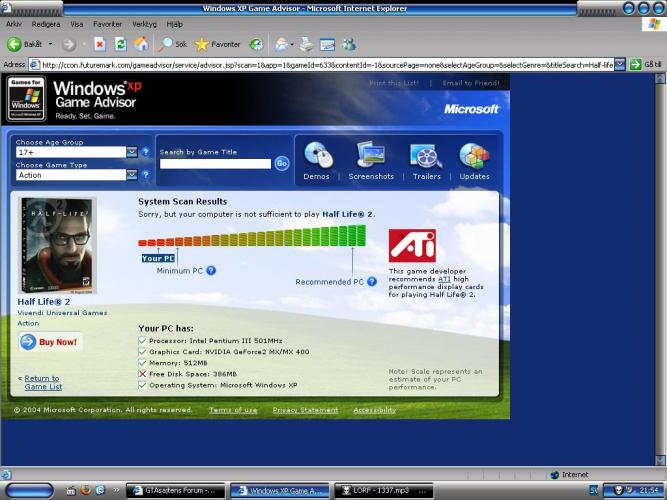This screenshot has height=500, width=667.
Task: Open the Trailers film reel icon
Action: coord(426,156)
